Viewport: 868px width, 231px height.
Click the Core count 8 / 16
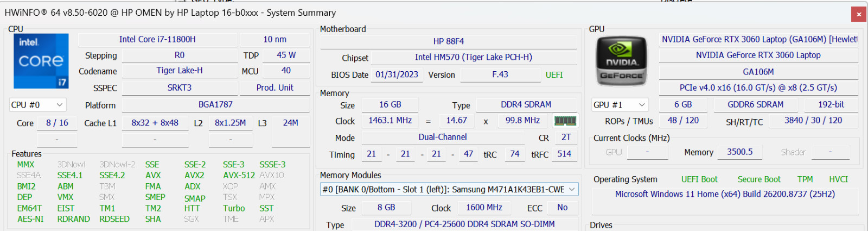click(x=57, y=123)
